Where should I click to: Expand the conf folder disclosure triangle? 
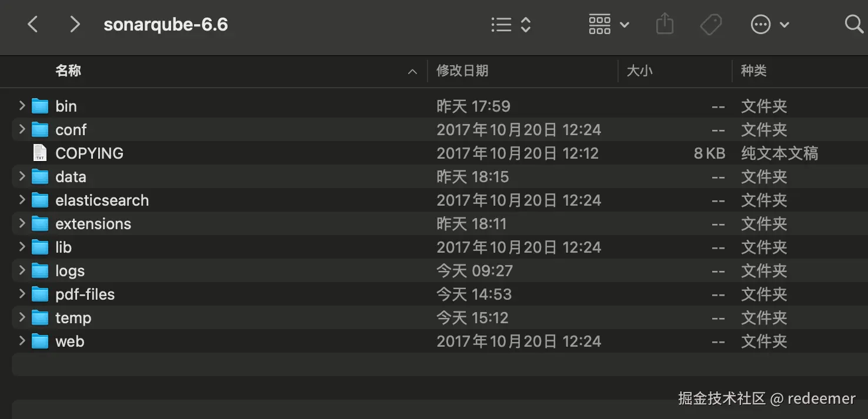(22, 129)
